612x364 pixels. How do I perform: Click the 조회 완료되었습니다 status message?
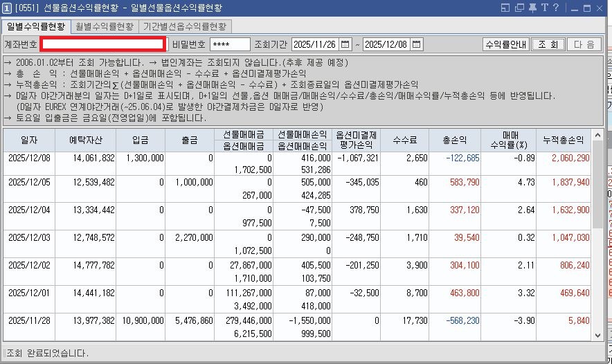[48, 353]
